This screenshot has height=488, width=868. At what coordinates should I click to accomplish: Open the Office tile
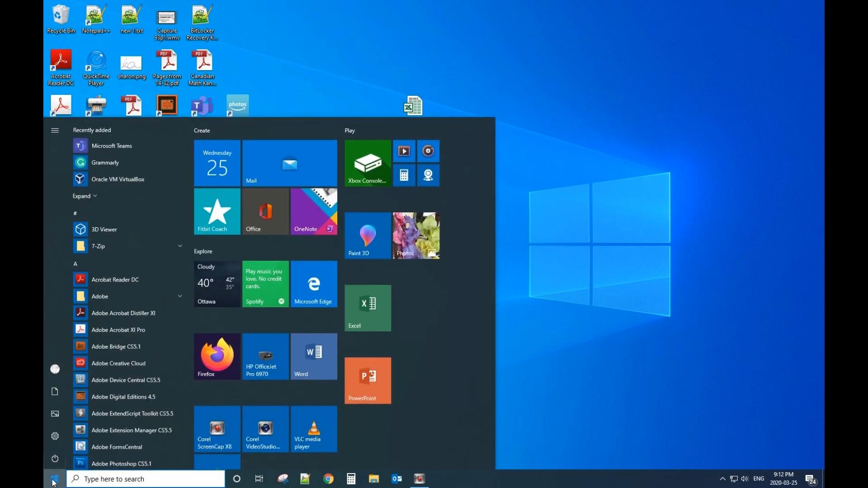pyautogui.click(x=265, y=211)
